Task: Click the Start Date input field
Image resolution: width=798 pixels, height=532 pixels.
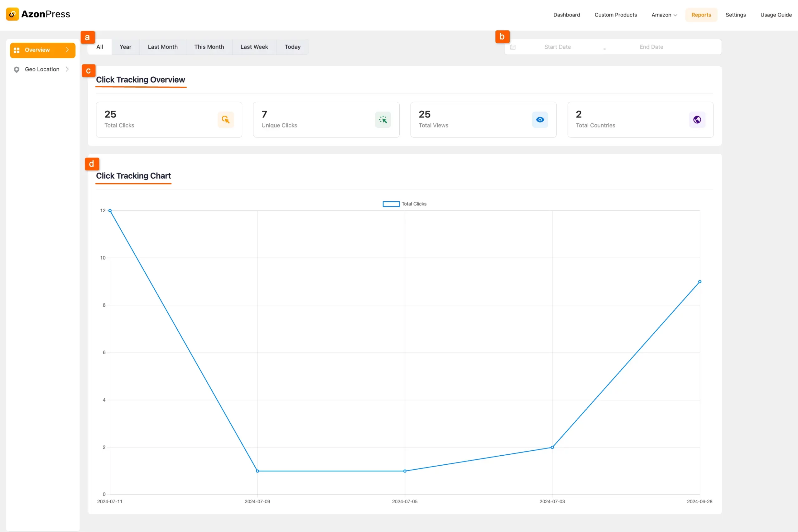Action: [x=557, y=47]
